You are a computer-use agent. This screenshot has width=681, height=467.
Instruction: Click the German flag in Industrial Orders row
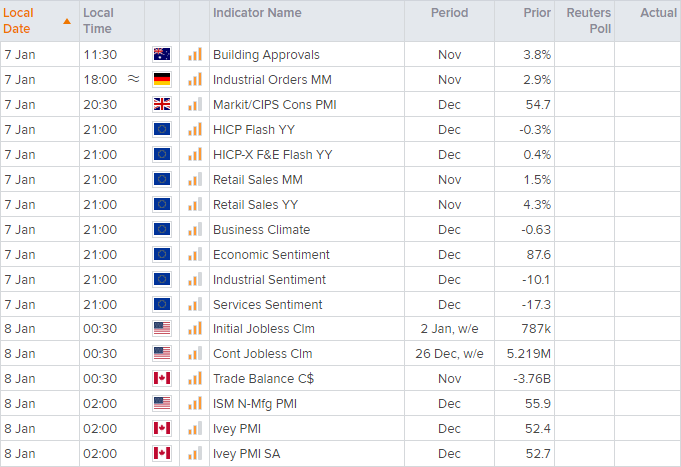coord(161,80)
